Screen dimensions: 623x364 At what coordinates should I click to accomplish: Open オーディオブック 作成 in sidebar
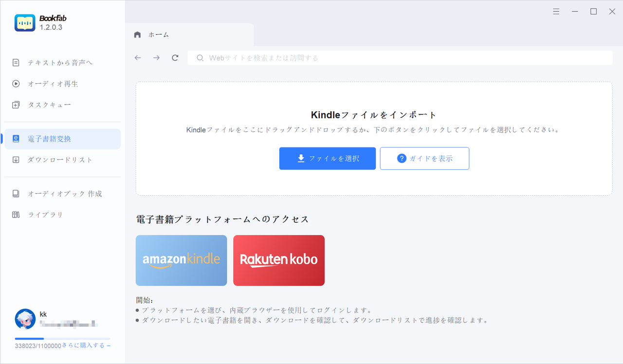[62, 194]
